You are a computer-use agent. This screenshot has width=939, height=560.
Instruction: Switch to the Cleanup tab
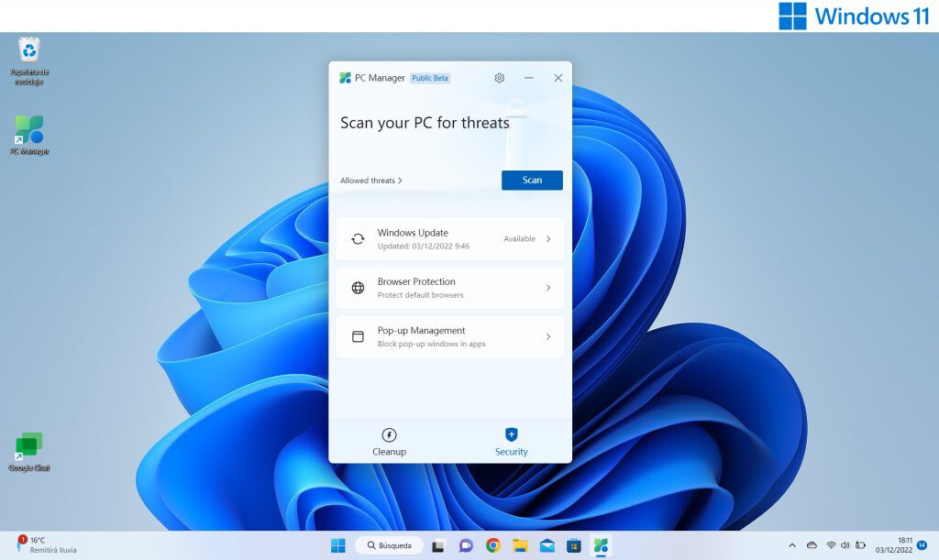coord(389,442)
